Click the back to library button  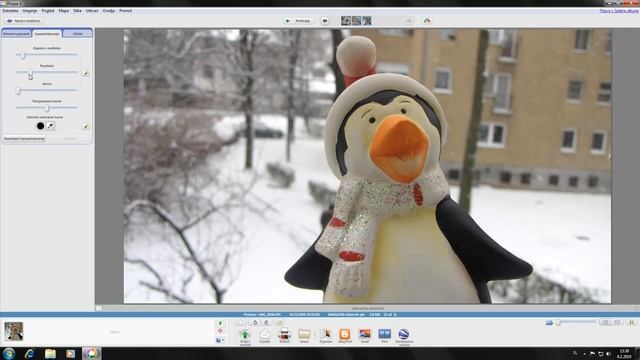pyautogui.click(x=24, y=20)
